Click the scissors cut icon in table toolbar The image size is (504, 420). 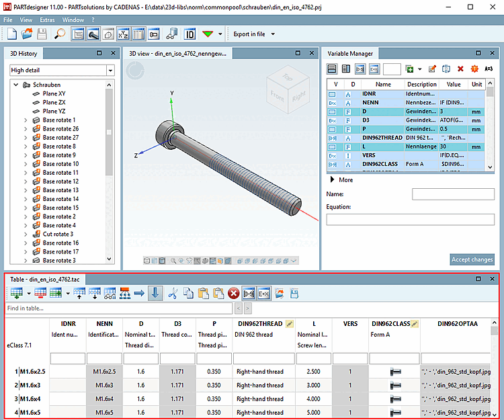coord(173,293)
